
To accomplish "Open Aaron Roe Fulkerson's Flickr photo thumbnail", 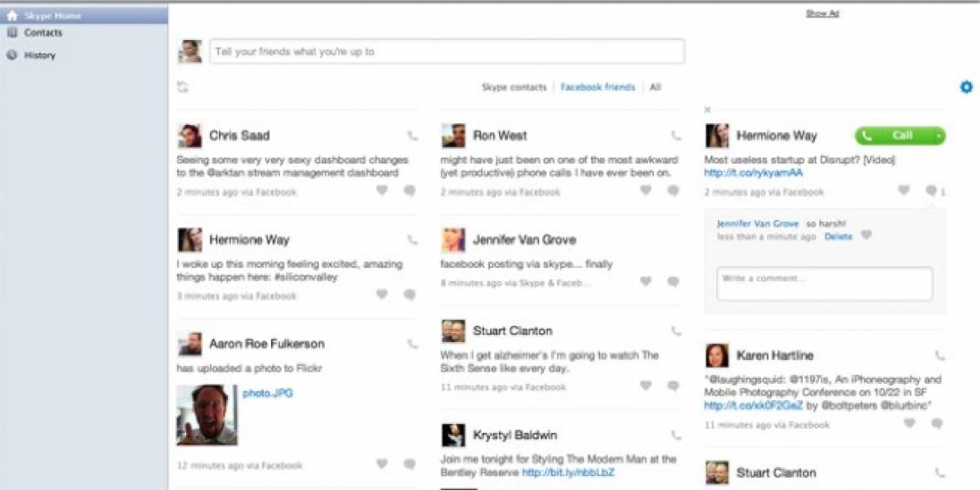I will click(x=207, y=415).
